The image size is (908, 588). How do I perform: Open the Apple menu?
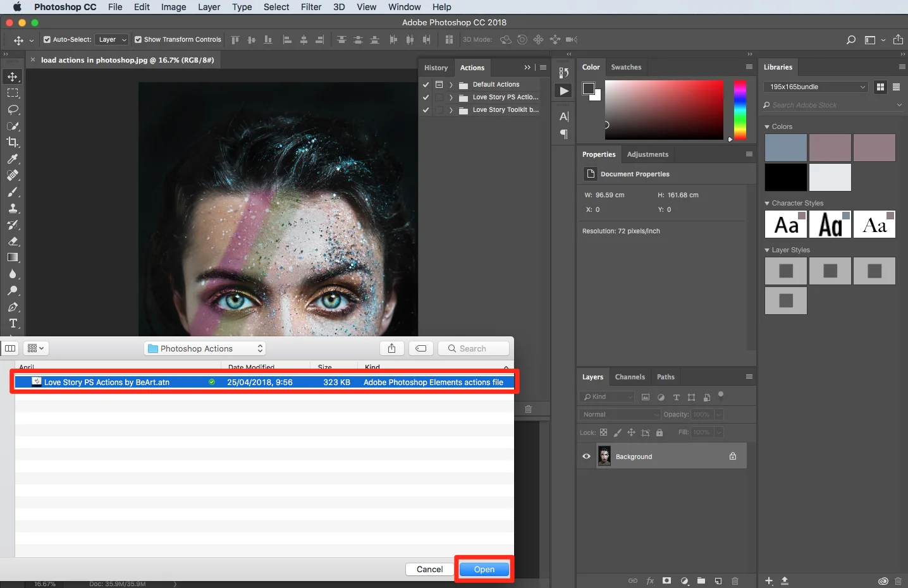17,7
